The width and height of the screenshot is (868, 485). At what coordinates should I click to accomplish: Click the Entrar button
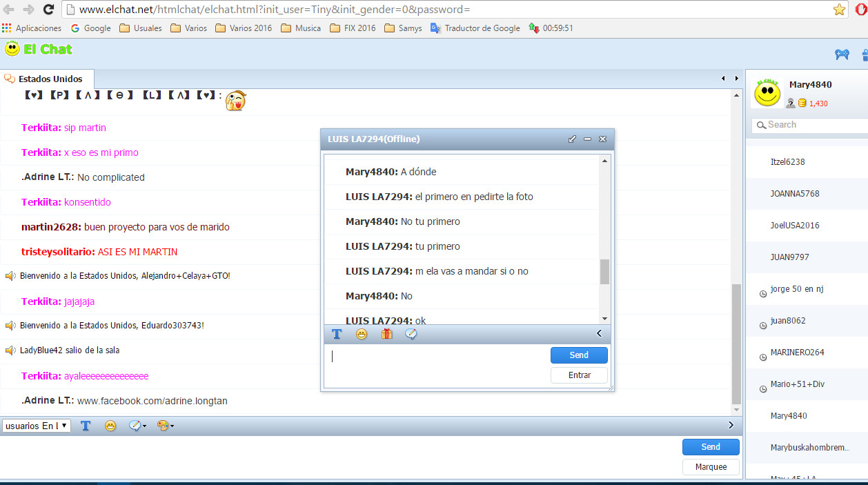(x=579, y=375)
